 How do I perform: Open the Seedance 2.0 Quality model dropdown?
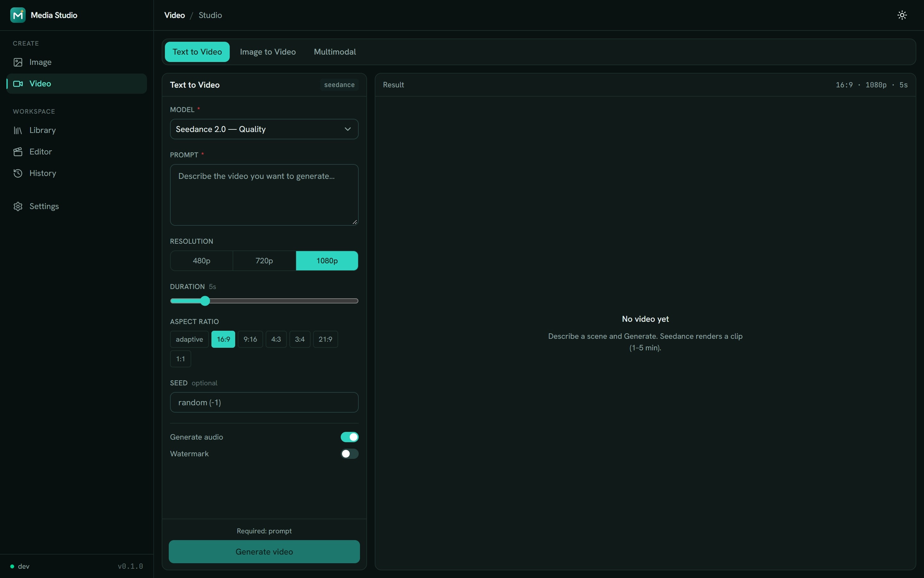tap(264, 129)
